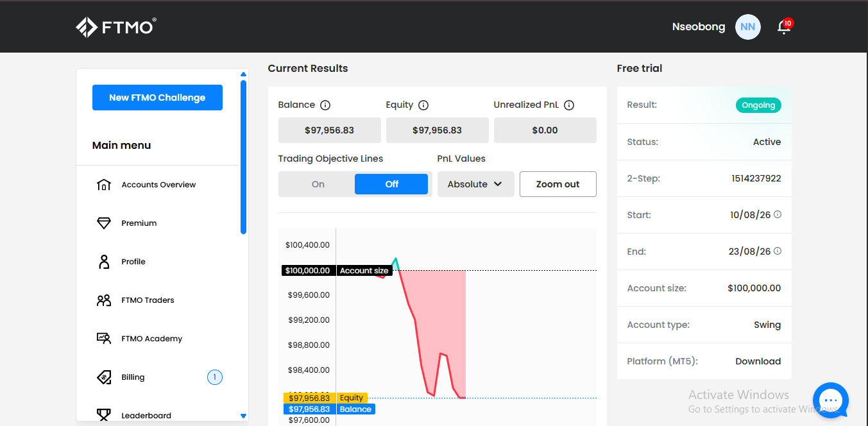Click the Start date 10/08/26
The width and height of the screenshot is (868, 426).
pyautogui.click(x=751, y=215)
